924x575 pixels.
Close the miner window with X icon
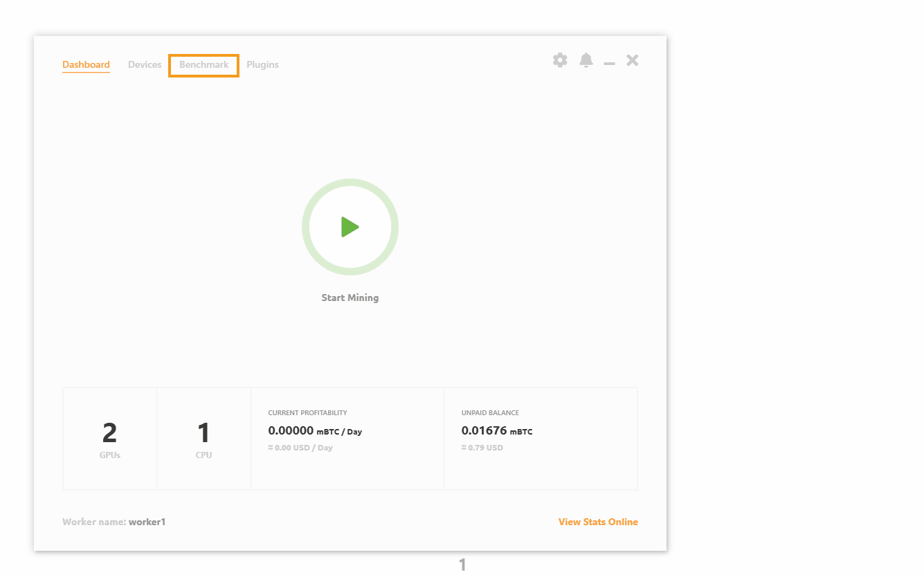coord(632,60)
